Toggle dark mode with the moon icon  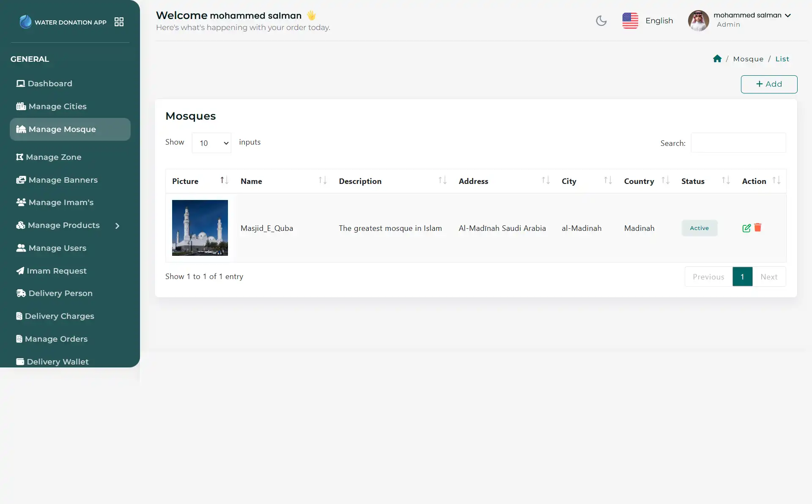[x=601, y=20]
